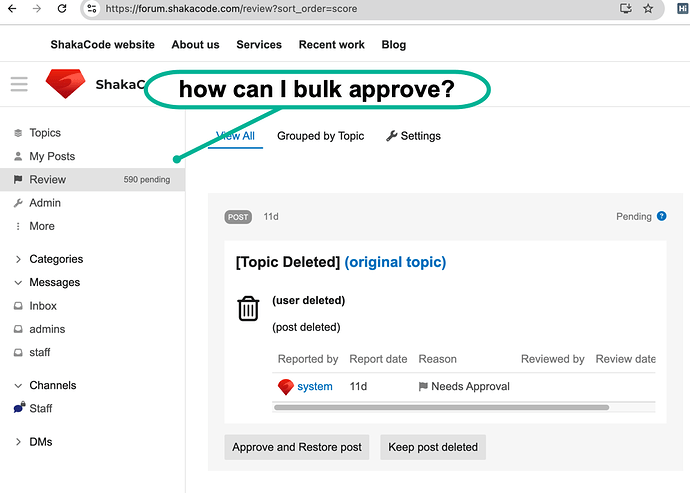Open the Pending status help icon
This screenshot has width=690, height=493.
(x=661, y=216)
